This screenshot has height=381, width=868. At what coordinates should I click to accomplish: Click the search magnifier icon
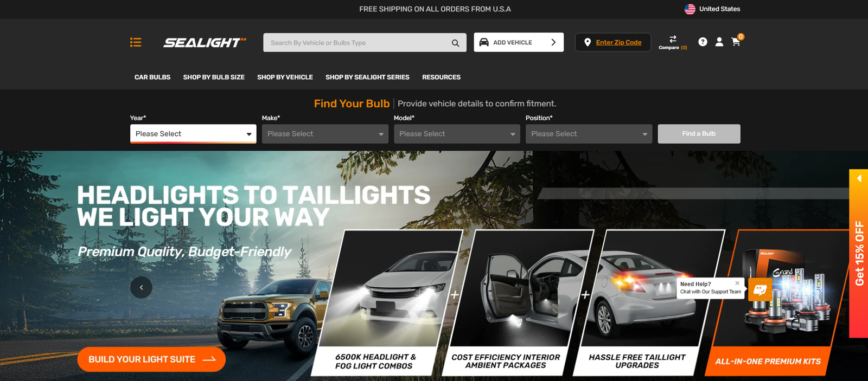pyautogui.click(x=456, y=43)
